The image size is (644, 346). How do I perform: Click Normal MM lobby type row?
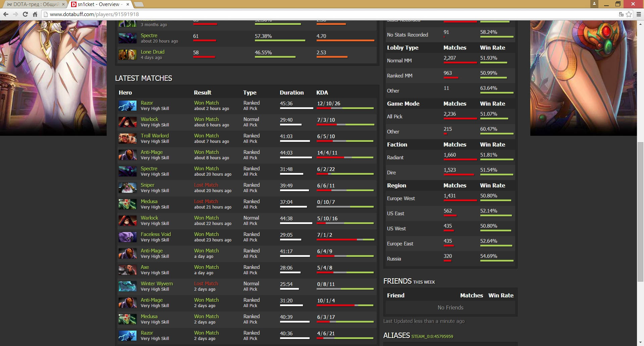450,61
